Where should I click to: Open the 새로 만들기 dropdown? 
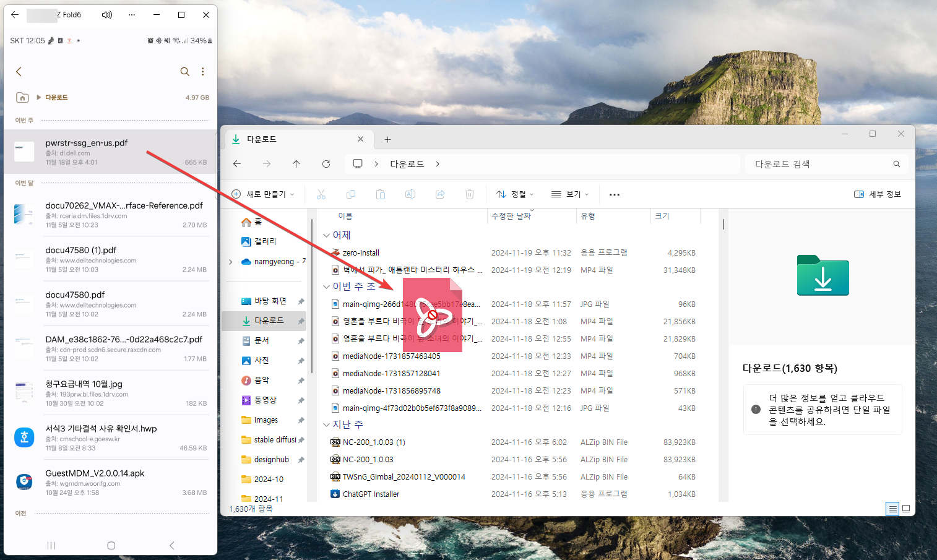coord(263,194)
